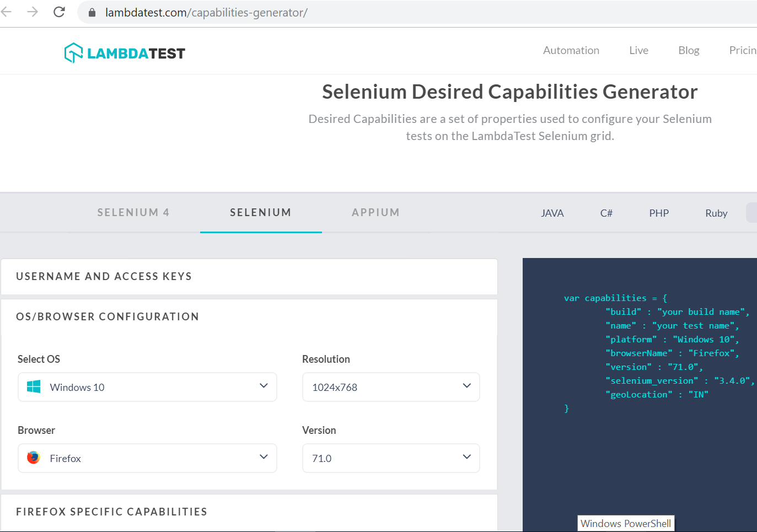This screenshot has height=532, width=757.
Task: Open the Live section link
Action: tap(638, 50)
